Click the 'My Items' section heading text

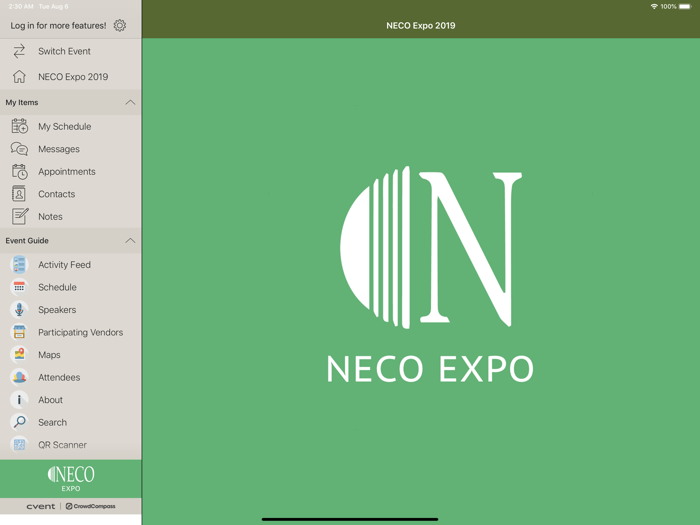click(x=22, y=102)
